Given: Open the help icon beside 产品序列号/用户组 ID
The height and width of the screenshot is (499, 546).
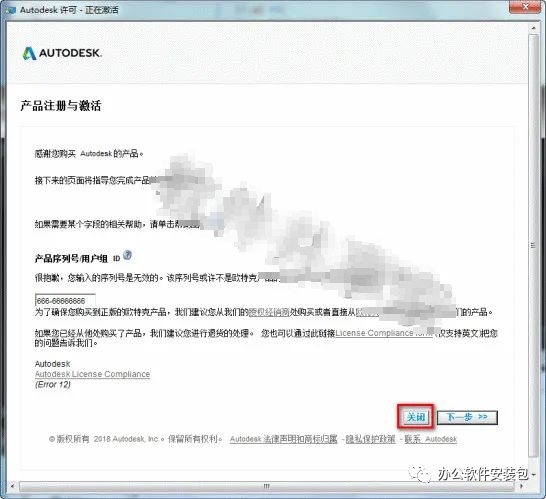Looking at the screenshot, I should 127,256.
